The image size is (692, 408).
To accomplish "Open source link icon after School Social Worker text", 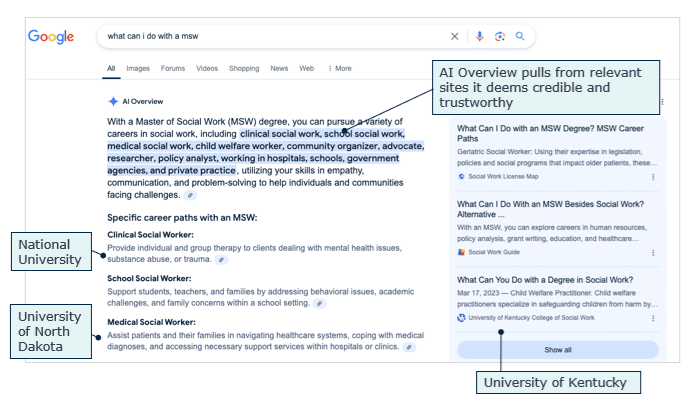I will coord(318,303).
